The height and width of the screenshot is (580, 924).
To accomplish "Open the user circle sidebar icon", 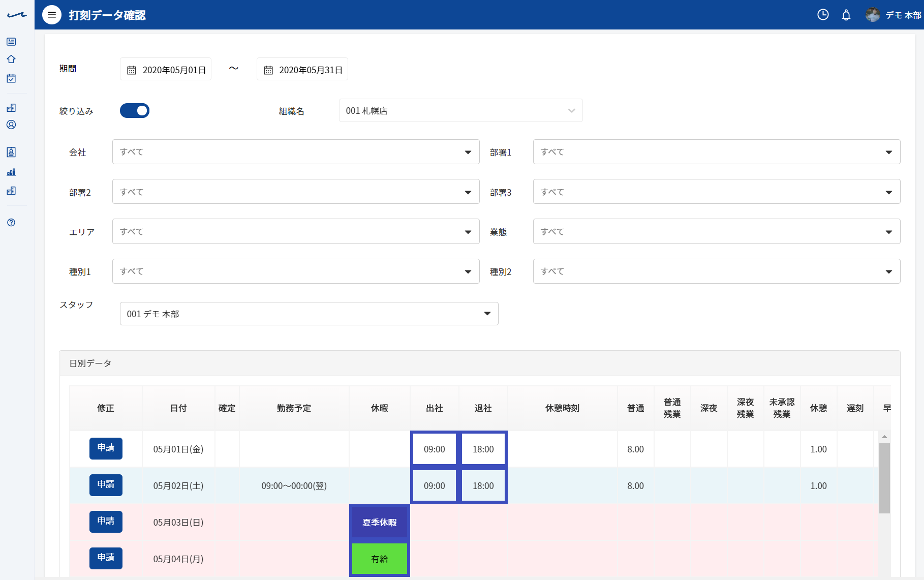I will (11, 125).
